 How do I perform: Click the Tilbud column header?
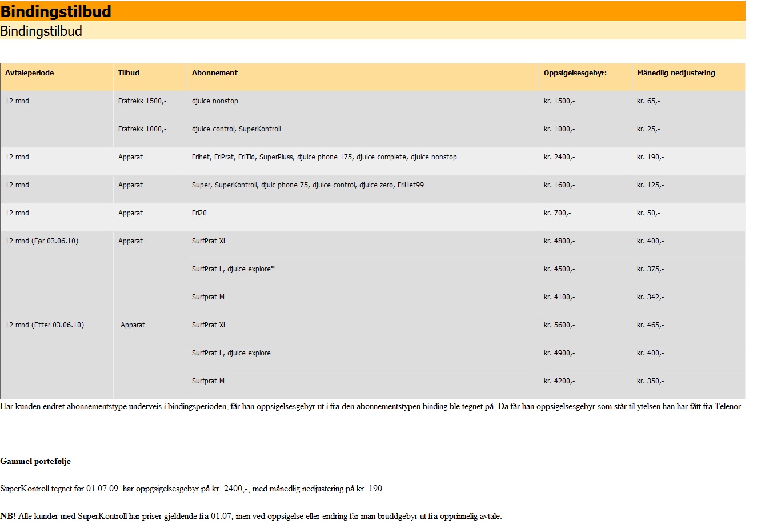tap(150, 77)
